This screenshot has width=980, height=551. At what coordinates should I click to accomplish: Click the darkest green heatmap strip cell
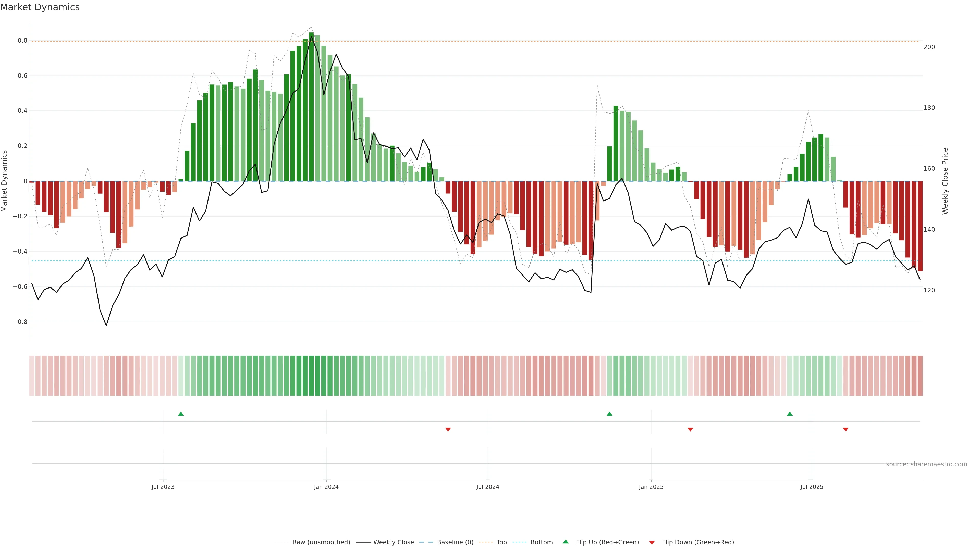(x=312, y=376)
